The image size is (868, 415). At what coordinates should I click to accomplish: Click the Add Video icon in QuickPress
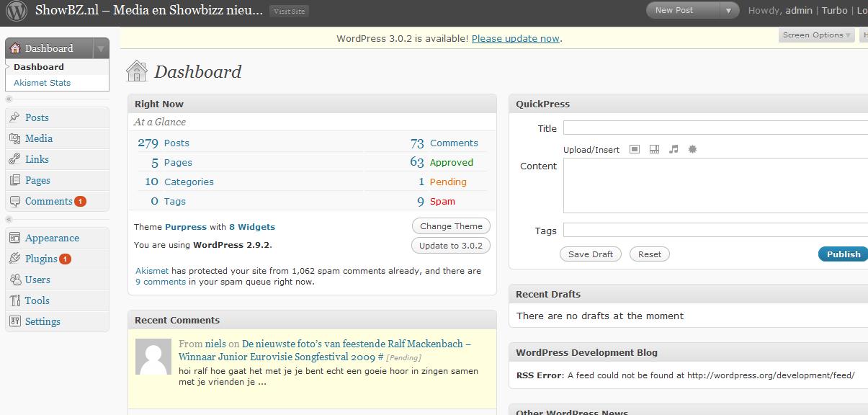(x=654, y=149)
